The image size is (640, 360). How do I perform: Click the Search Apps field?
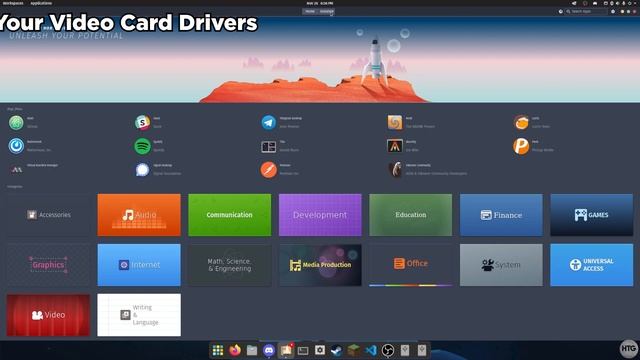click(586, 11)
